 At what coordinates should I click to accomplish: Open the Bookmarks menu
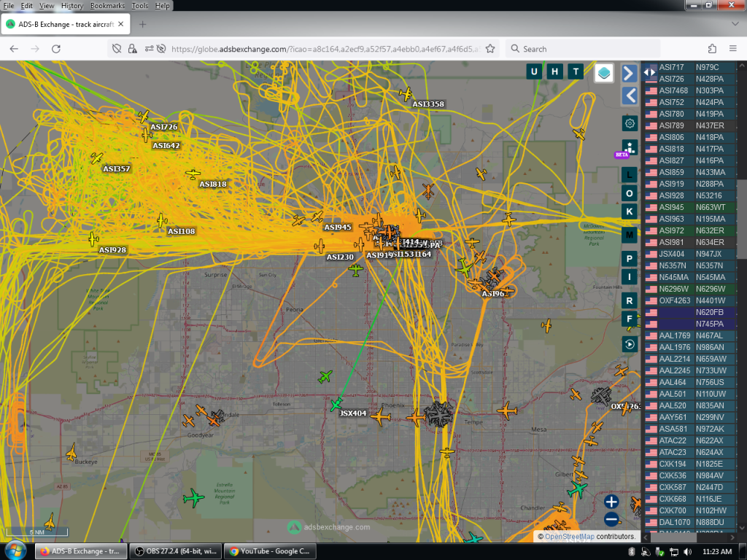pyautogui.click(x=107, y=6)
